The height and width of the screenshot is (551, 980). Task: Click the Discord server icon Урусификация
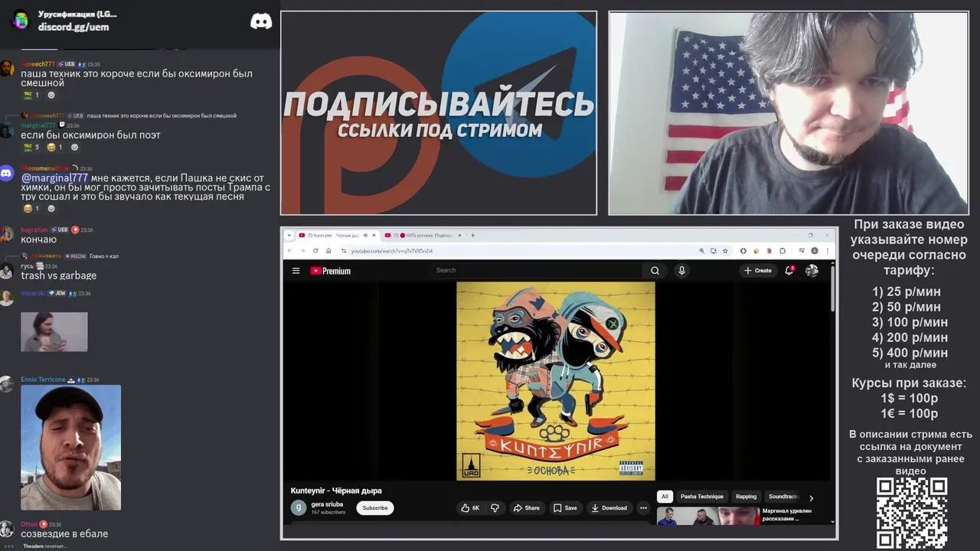[x=21, y=20]
